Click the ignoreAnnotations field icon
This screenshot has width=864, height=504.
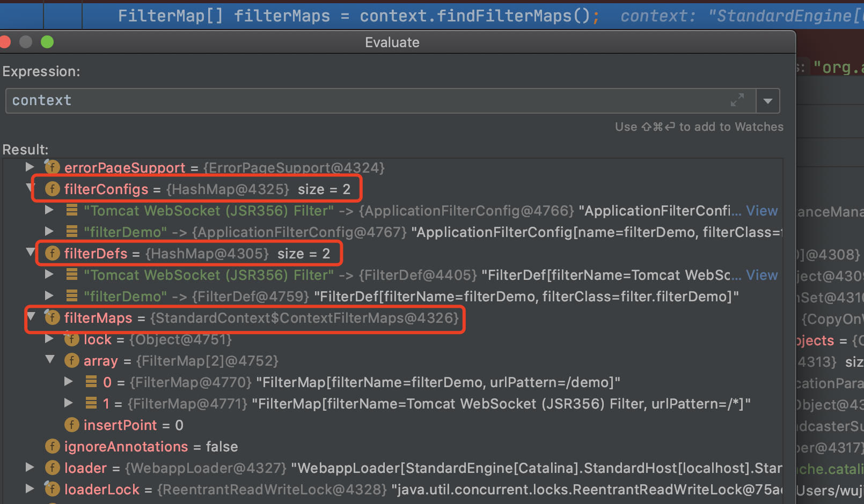coord(52,446)
